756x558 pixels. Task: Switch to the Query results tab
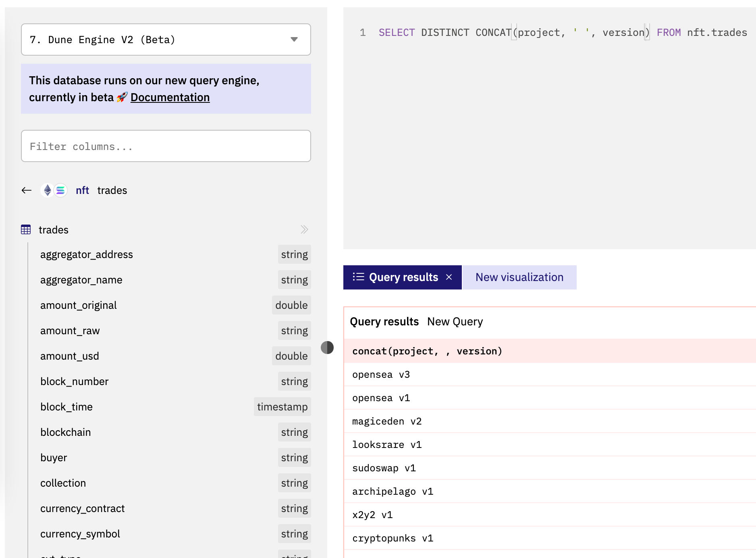click(403, 277)
